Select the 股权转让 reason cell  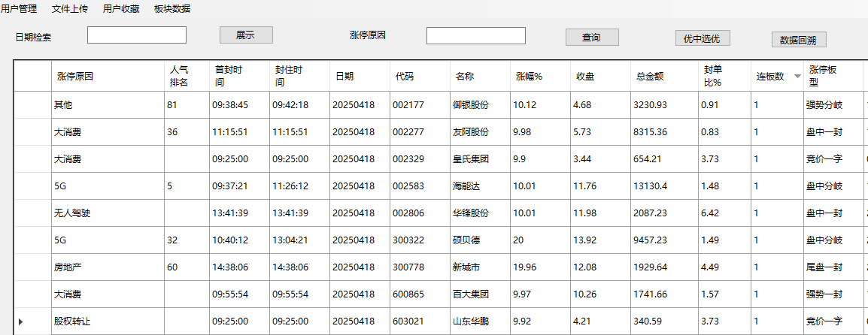click(108, 321)
